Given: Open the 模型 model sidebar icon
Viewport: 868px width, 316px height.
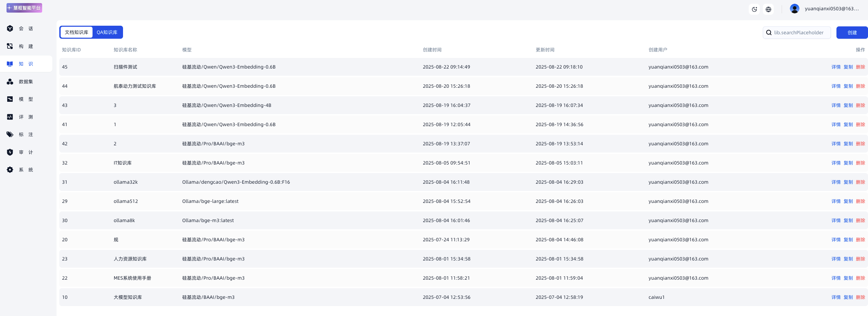Looking at the screenshot, I should (x=10, y=99).
